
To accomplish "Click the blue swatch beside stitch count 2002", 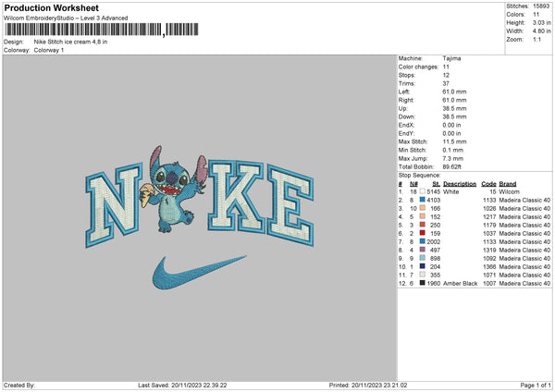I will coord(423,241).
